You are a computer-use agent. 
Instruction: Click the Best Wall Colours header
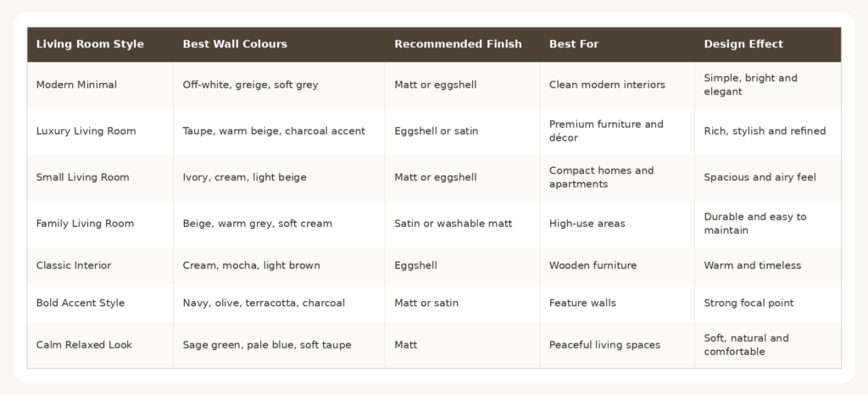tap(280, 44)
